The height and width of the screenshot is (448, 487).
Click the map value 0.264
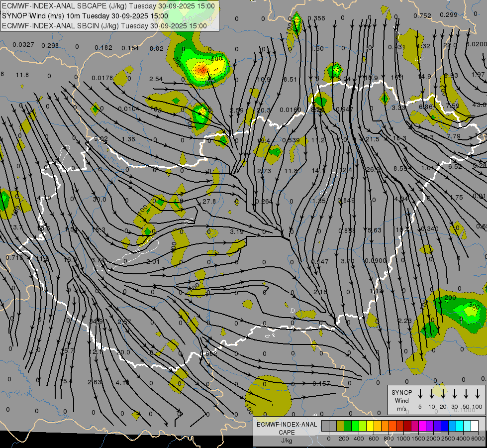click(x=264, y=202)
